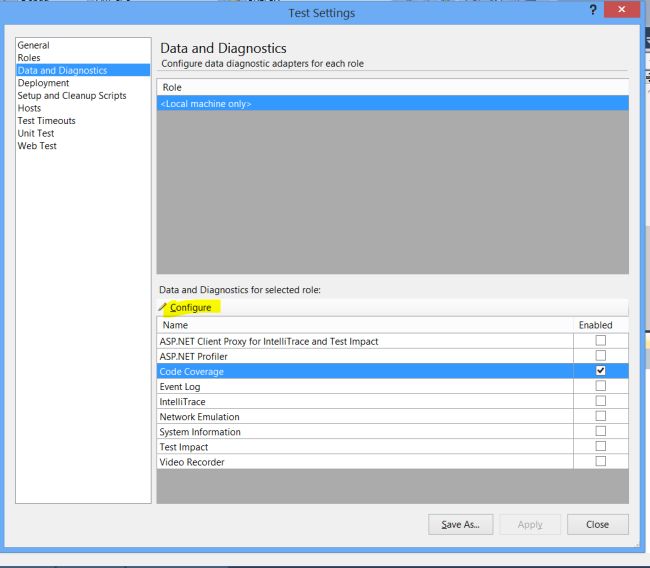Select the Network Emulation row
The height and width of the screenshot is (568, 650).
point(365,416)
